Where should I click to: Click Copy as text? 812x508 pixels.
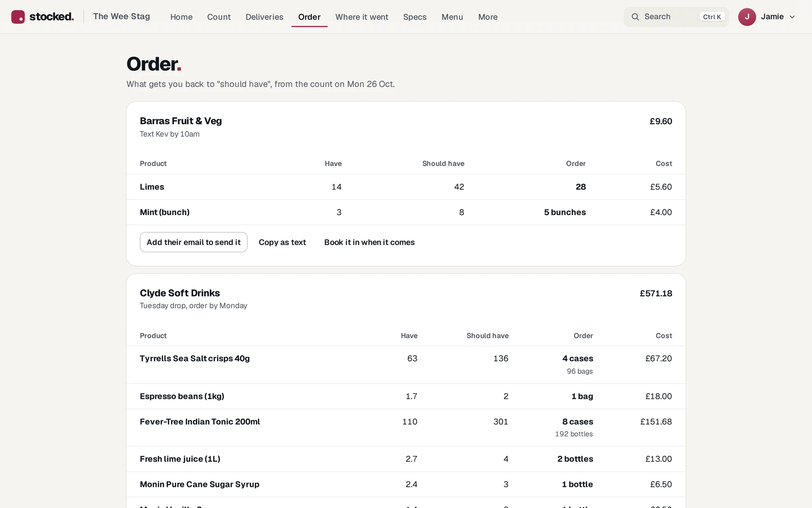pyautogui.click(x=282, y=242)
